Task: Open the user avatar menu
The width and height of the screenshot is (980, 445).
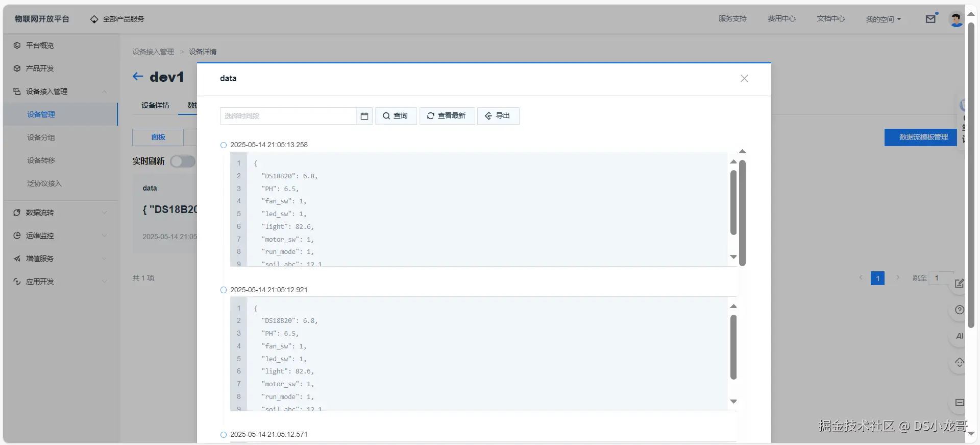Action: coord(955,19)
